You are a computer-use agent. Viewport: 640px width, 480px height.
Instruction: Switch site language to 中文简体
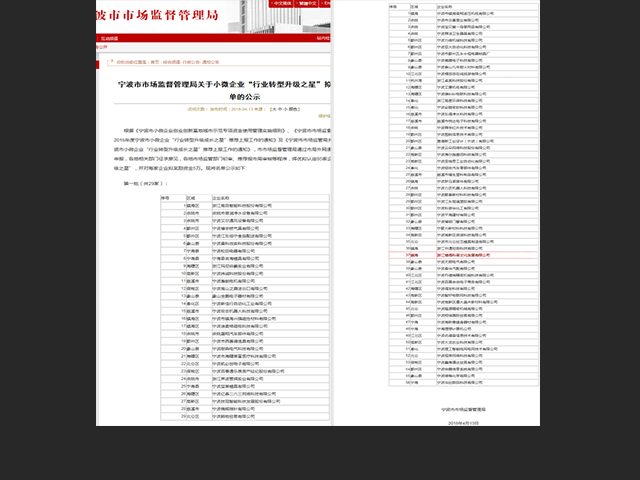(x=281, y=4)
